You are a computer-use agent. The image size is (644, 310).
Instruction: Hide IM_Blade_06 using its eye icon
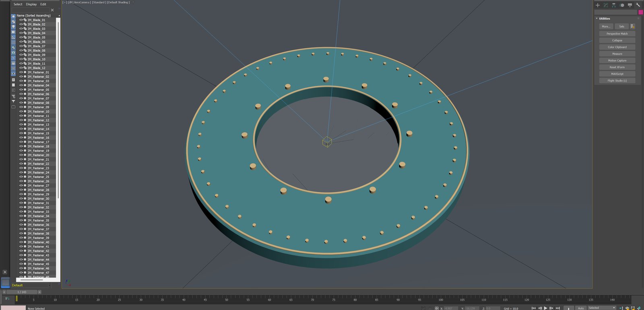click(21, 42)
